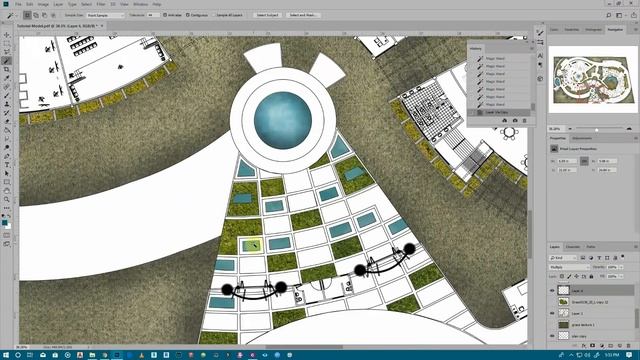Select the Eyedropper tool
640x360 pixels.
(x=7, y=78)
